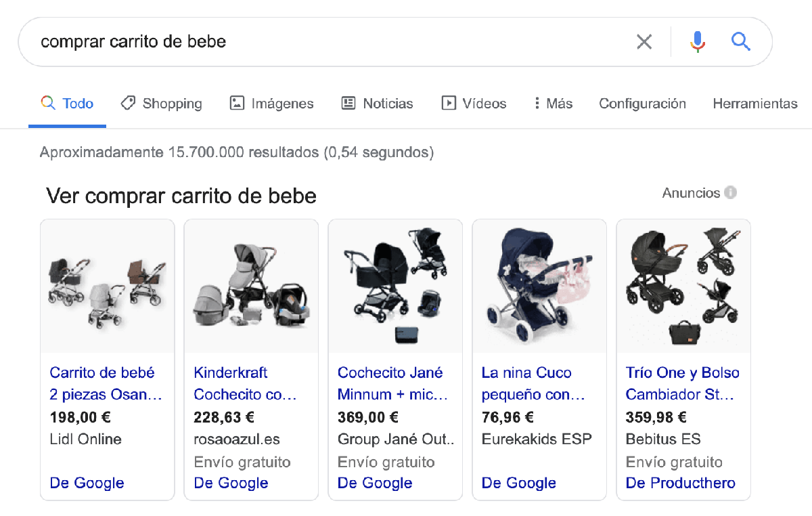Open the Herramientas search tools

coord(755,103)
